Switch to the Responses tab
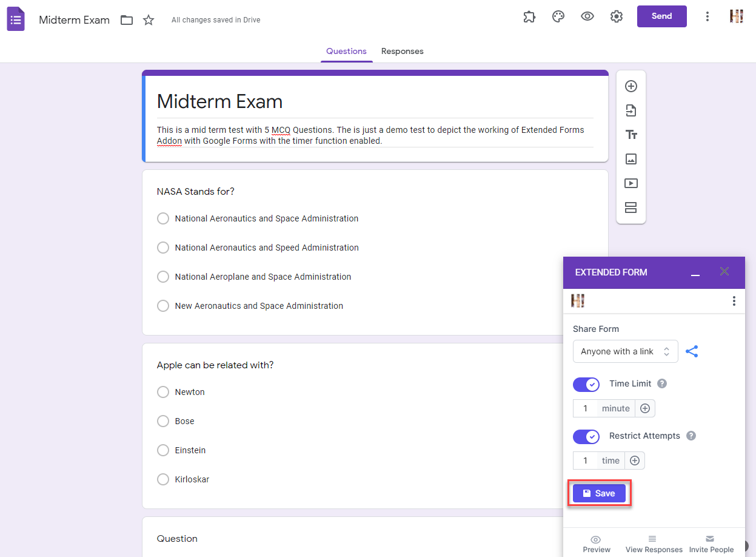The image size is (756, 557). click(x=402, y=51)
